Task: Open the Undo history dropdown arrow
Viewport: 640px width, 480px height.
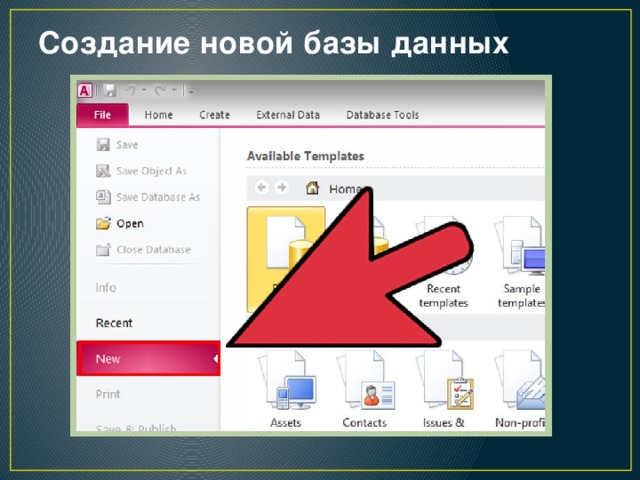Action: pos(144,90)
